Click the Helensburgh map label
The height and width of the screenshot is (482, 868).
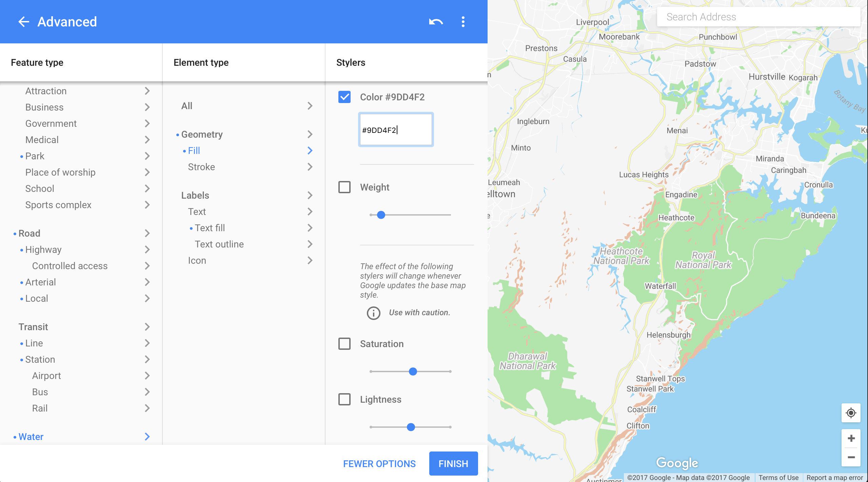(x=668, y=335)
